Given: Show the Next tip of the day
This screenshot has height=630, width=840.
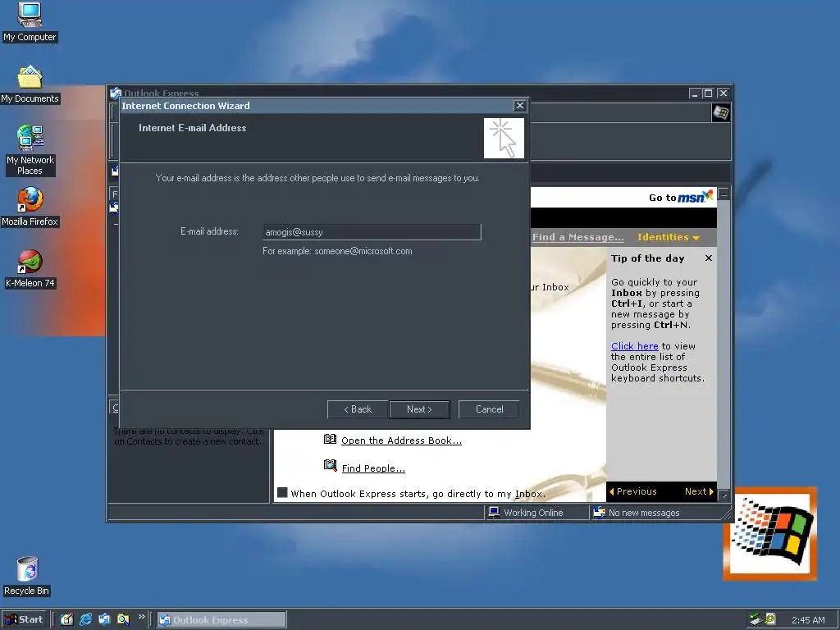Looking at the screenshot, I should [x=699, y=491].
